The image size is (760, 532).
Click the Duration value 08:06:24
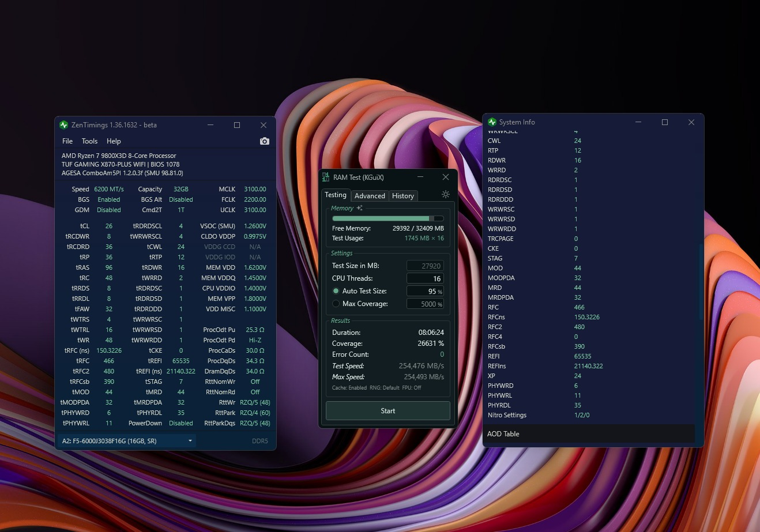click(x=431, y=333)
